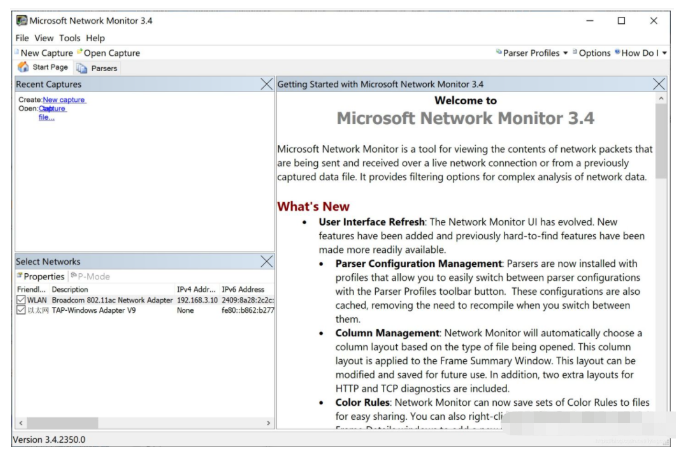Click the networks list right scroll arrow

click(268, 423)
